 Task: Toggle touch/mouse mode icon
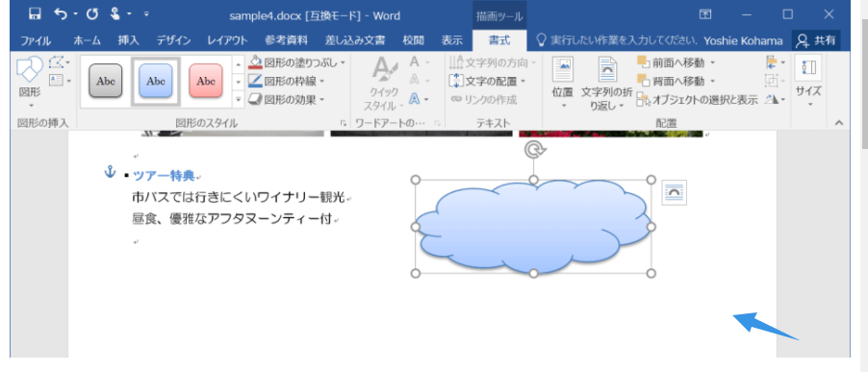click(x=115, y=14)
